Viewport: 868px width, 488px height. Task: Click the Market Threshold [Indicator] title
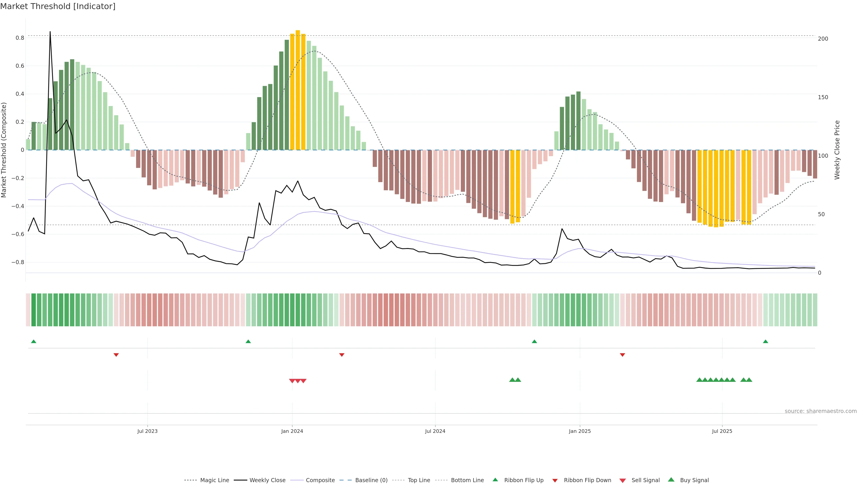[58, 6]
